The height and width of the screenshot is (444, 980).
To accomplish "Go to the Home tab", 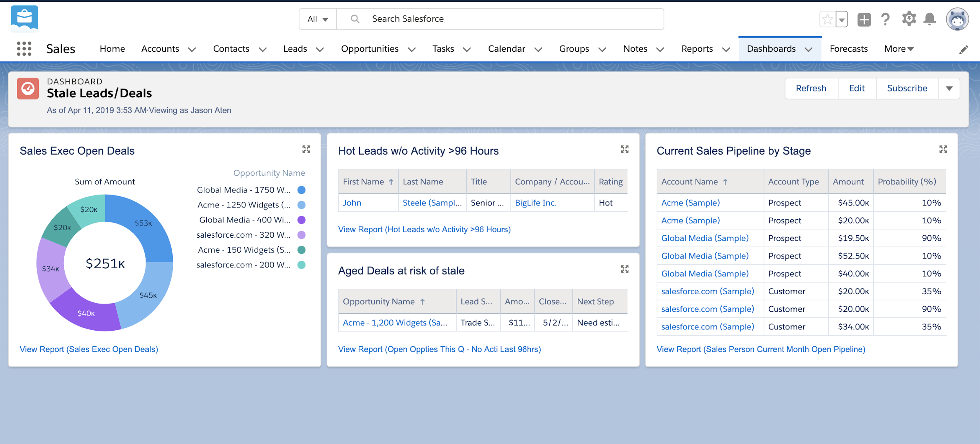I will tap(112, 49).
